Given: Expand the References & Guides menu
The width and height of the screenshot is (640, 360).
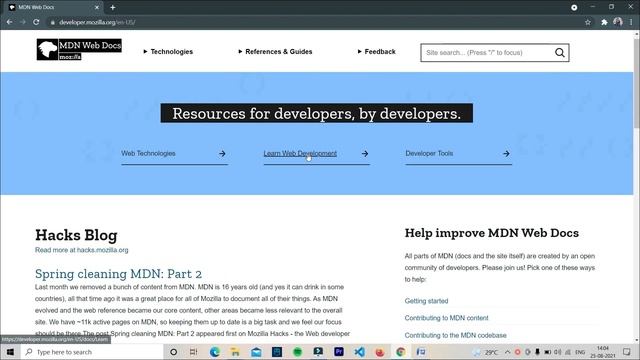Looking at the screenshot, I should tap(275, 51).
